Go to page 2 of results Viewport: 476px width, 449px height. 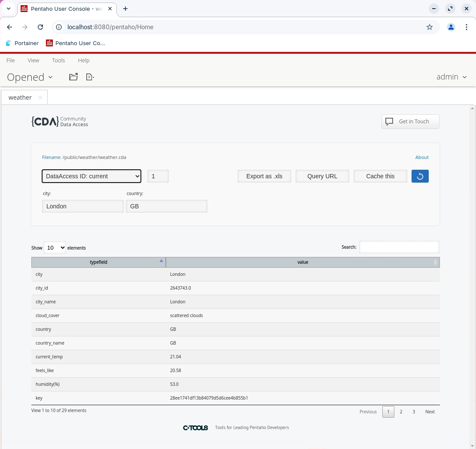[x=401, y=412]
